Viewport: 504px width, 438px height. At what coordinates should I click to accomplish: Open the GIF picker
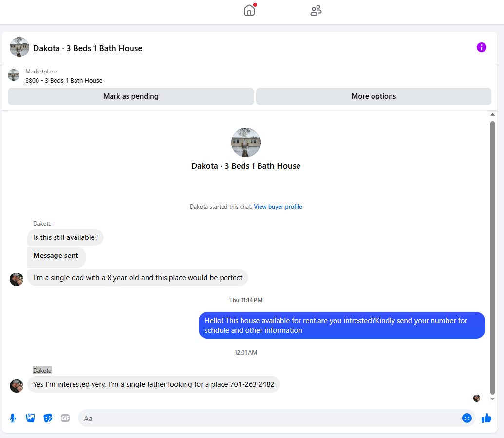click(x=65, y=418)
